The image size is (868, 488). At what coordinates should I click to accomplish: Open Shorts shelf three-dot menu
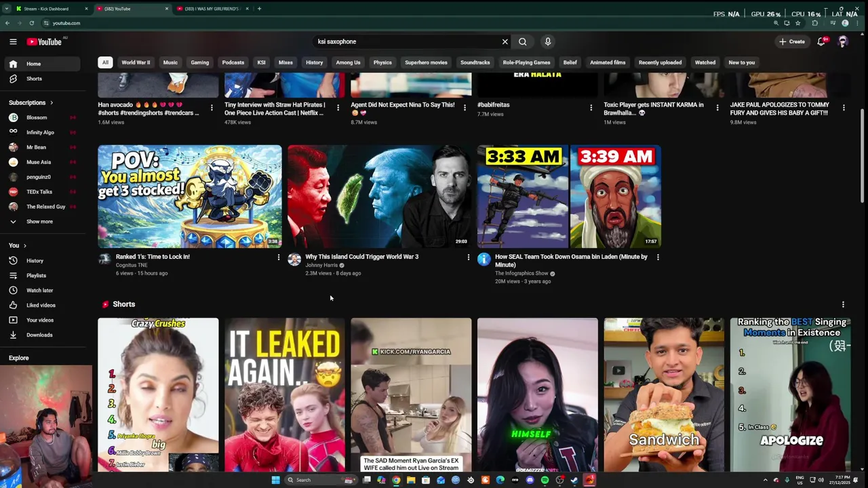click(x=843, y=305)
